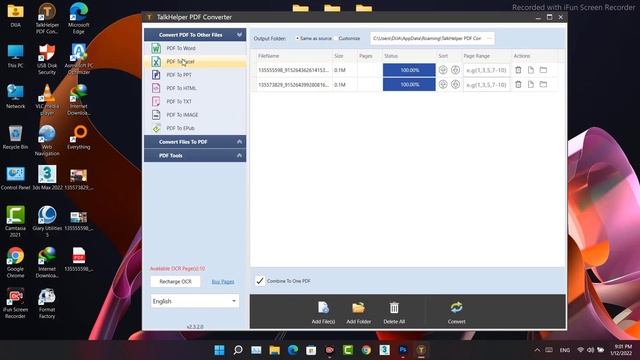The height and width of the screenshot is (360, 640).
Task: Click Recharge OCR button
Action: [x=175, y=282]
